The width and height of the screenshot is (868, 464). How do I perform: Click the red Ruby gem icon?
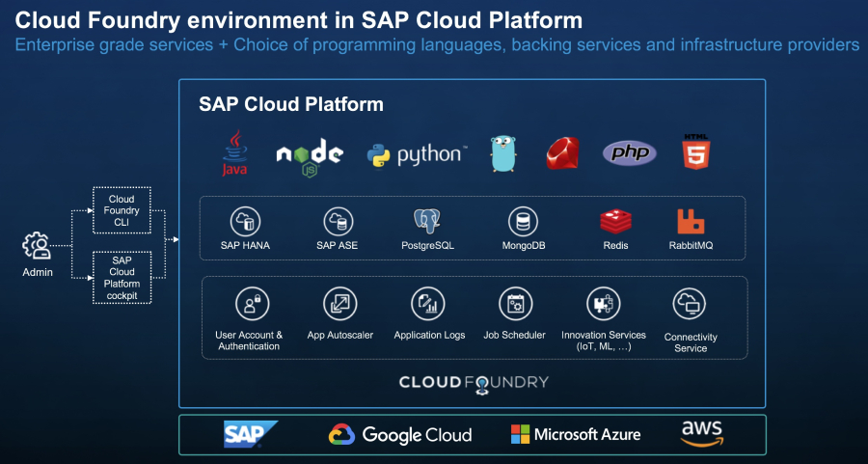pyautogui.click(x=561, y=154)
